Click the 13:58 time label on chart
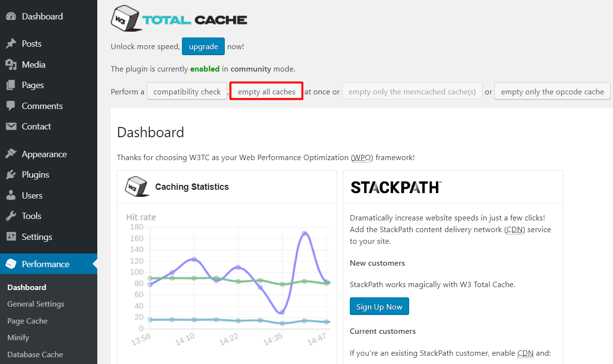Screen dimensions: 613x364 tap(142, 339)
